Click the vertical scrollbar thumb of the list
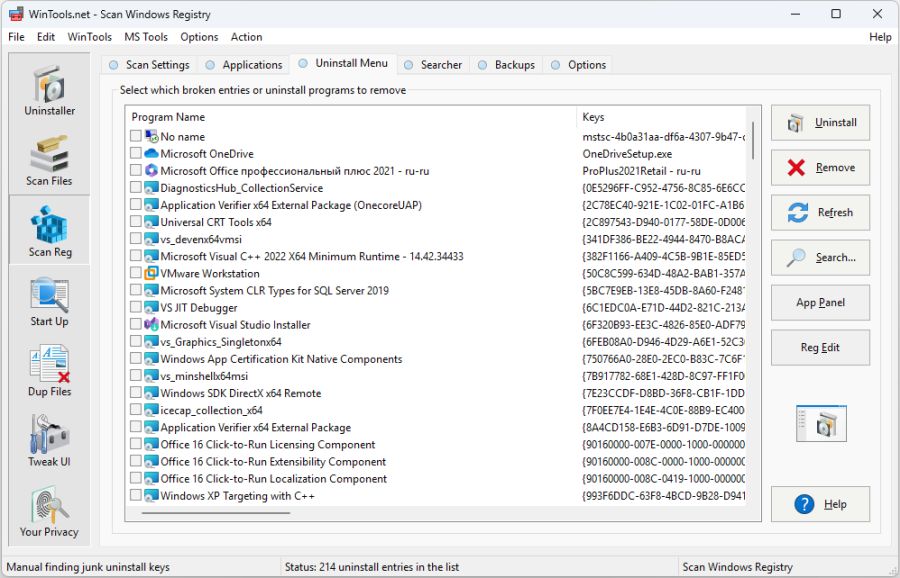 coord(753,140)
